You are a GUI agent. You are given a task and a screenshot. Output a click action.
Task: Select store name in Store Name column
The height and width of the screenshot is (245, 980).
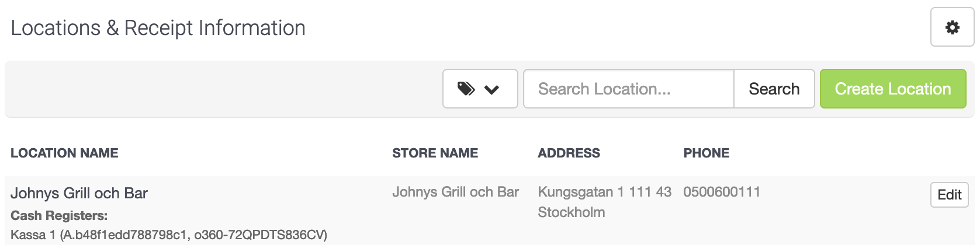tap(455, 192)
